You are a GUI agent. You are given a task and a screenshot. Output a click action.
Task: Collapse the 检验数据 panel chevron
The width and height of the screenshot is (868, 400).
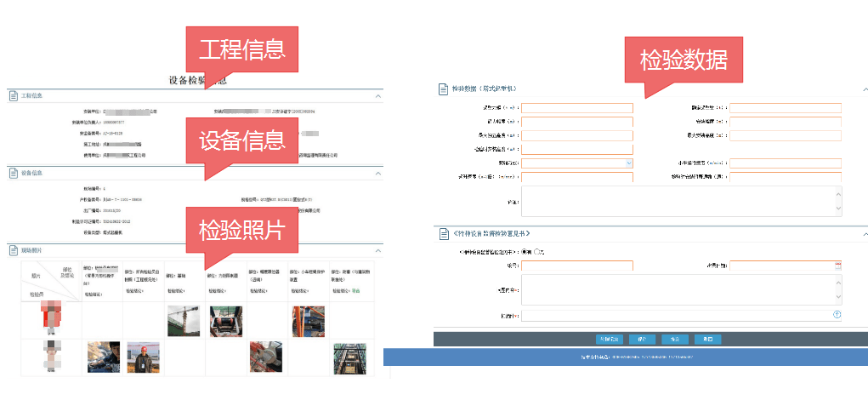pyautogui.click(x=864, y=89)
